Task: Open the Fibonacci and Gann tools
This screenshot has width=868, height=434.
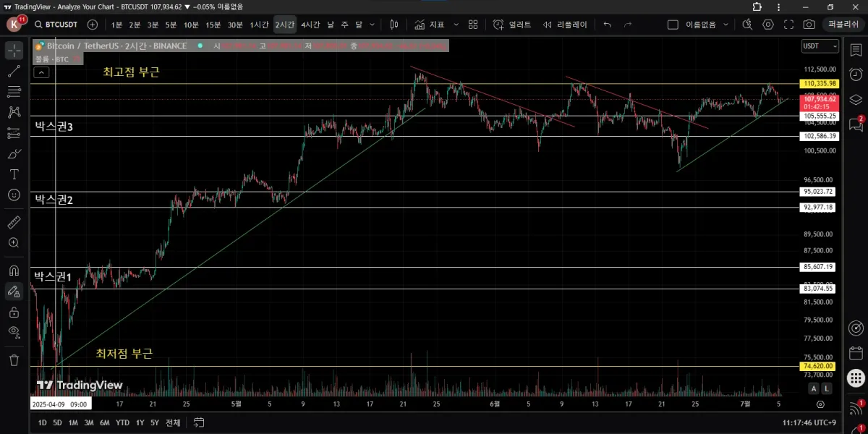Action: click(14, 92)
